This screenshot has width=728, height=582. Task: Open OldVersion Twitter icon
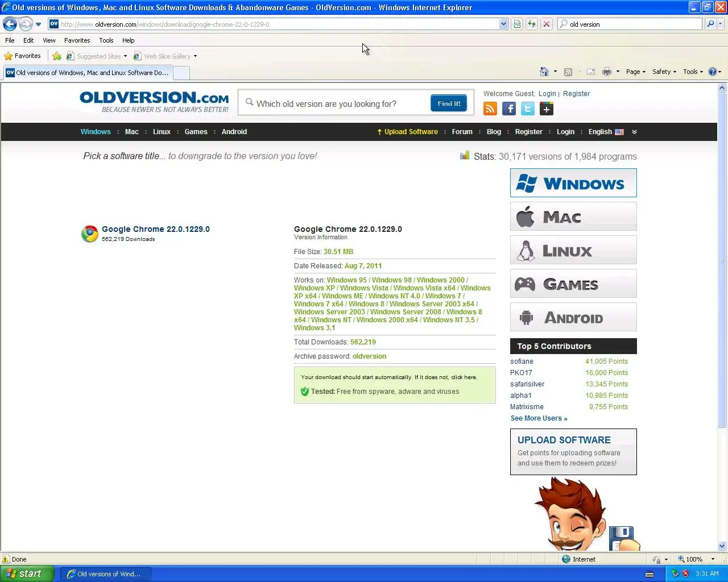point(528,109)
